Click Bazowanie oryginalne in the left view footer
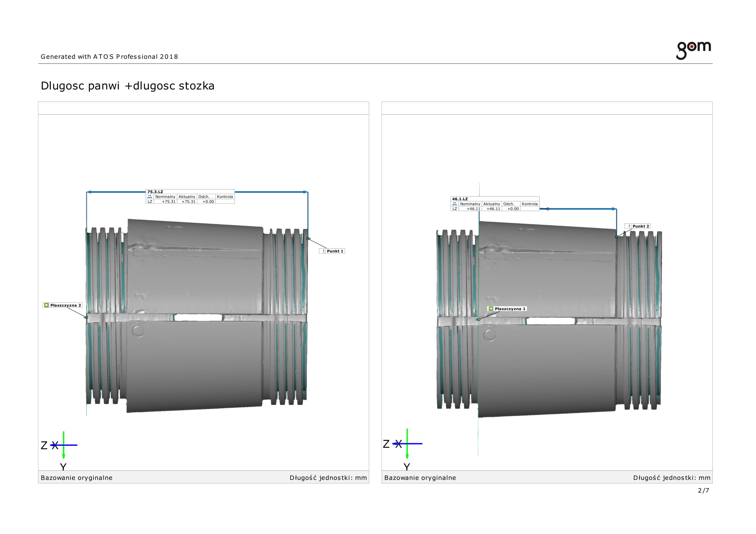This screenshot has height=534, width=756. (x=77, y=478)
